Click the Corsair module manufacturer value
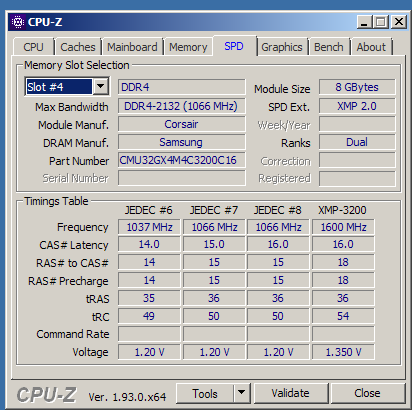Screen dimensions: 412x410 pos(182,124)
